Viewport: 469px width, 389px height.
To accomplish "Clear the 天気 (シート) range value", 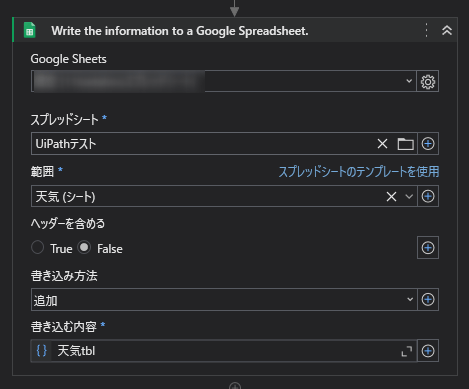I will pos(391,196).
